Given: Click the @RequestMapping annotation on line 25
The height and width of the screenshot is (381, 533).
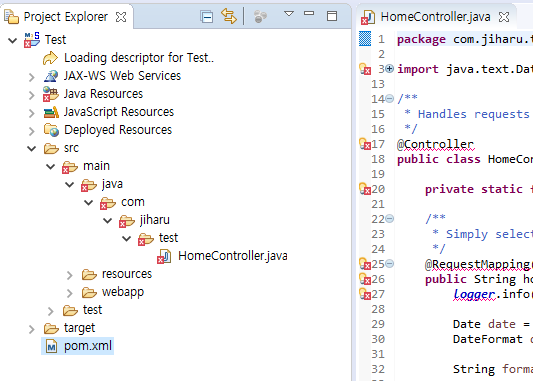Looking at the screenshot, I should (x=479, y=264).
